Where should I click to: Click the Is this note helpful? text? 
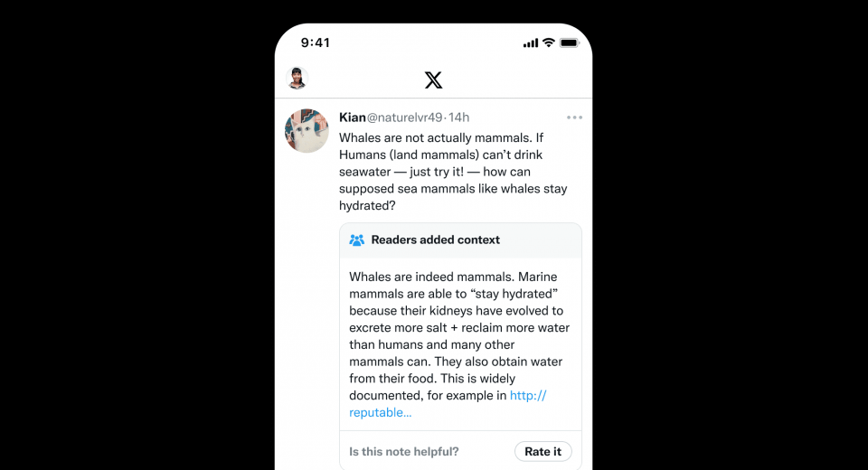tap(404, 451)
